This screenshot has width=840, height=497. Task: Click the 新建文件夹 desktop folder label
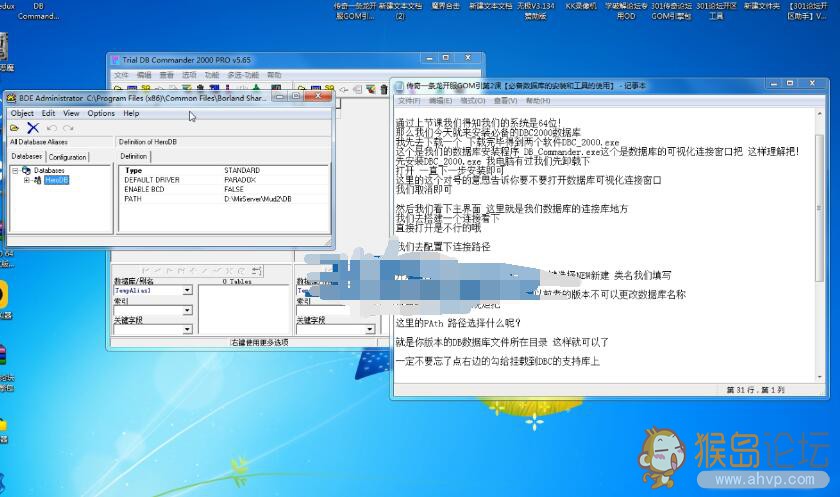point(762,6)
